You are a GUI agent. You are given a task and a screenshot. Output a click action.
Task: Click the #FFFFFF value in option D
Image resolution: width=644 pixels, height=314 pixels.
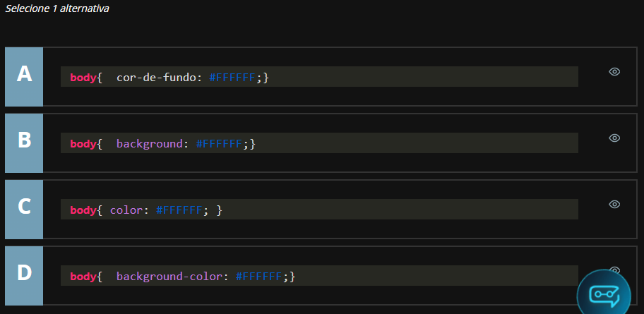click(258, 276)
